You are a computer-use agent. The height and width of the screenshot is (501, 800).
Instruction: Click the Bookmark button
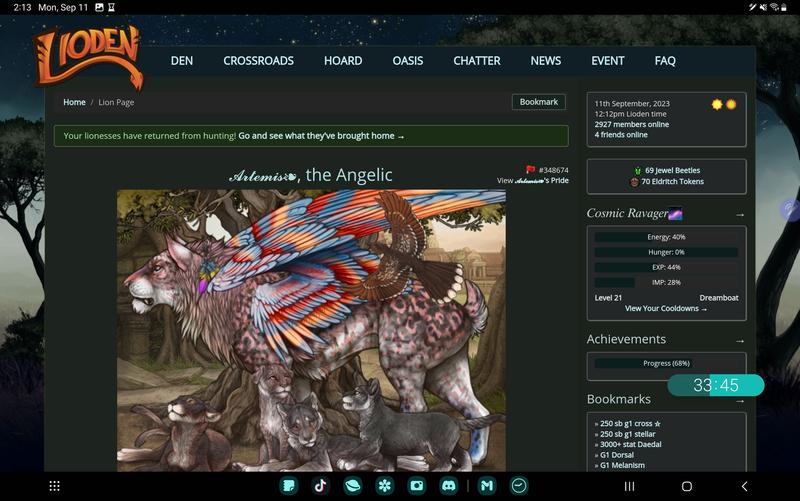[x=539, y=102]
